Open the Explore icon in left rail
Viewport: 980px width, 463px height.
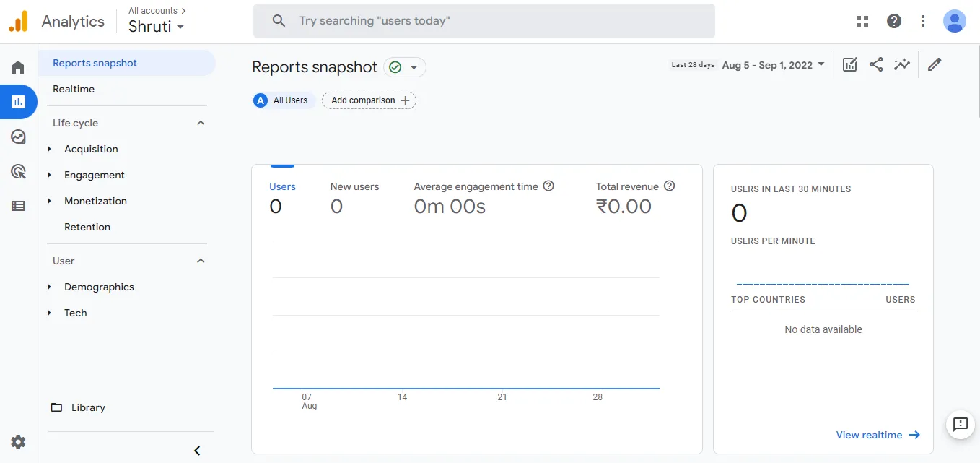18,137
